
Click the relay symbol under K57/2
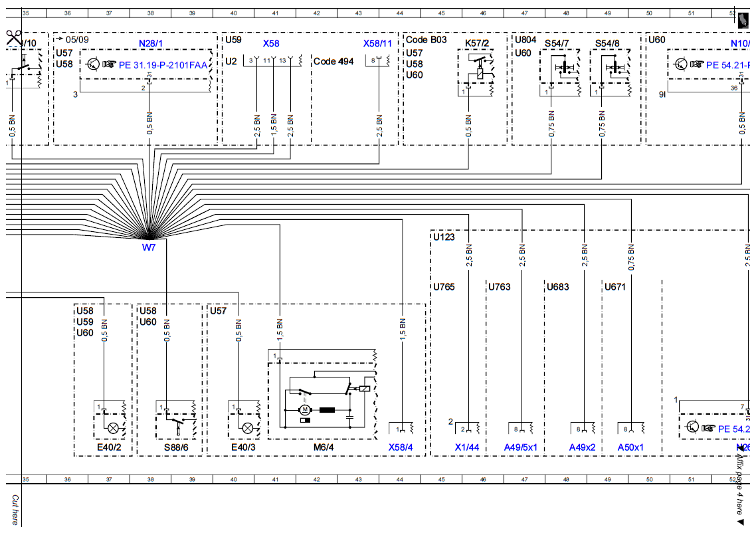click(x=479, y=67)
